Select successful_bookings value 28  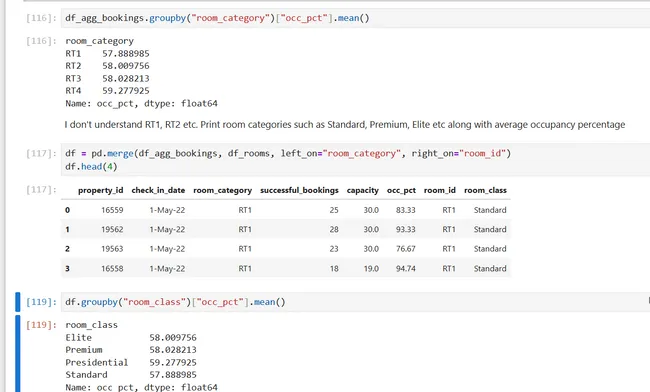pyautogui.click(x=334, y=230)
